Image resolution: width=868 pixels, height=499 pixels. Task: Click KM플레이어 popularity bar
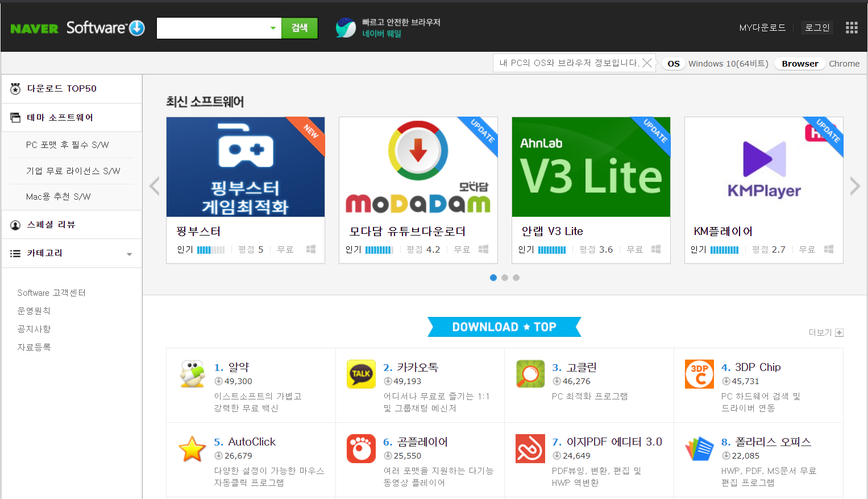coord(724,250)
